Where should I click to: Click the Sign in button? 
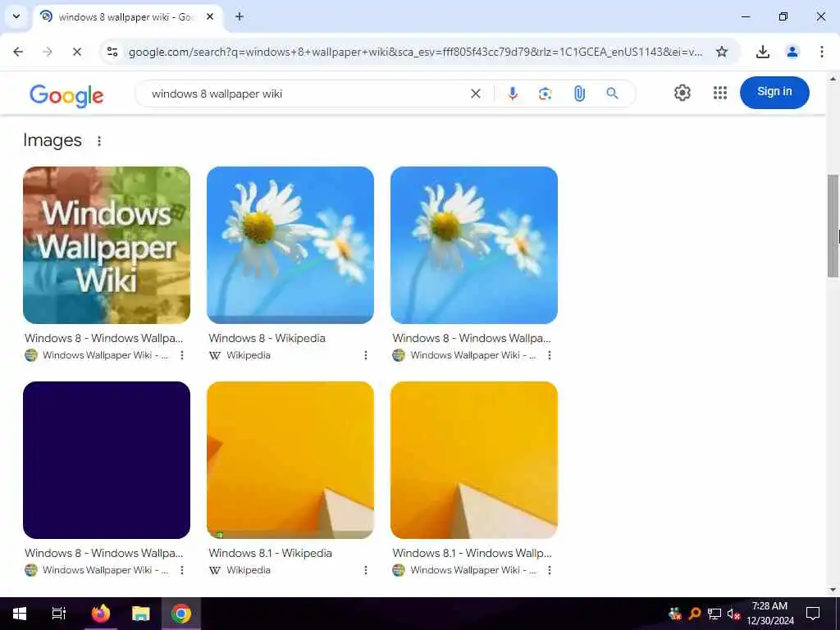[774, 92]
